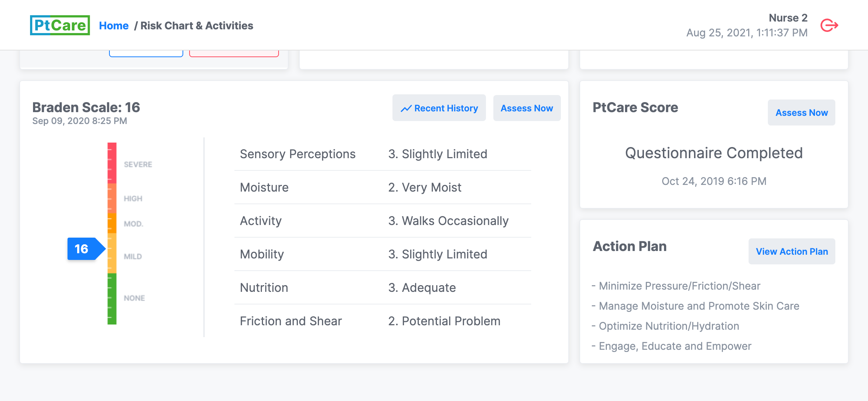Select the Sensory Perceptions row
This screenshot has width=868, height=401.
click(382, 154)
